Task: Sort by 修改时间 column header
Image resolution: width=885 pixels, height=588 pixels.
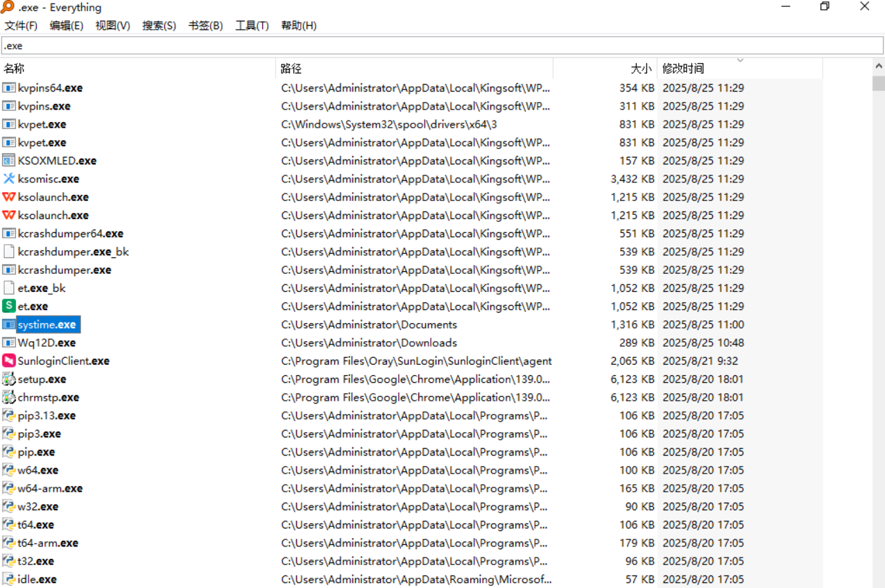Action: tap(739, 69)
